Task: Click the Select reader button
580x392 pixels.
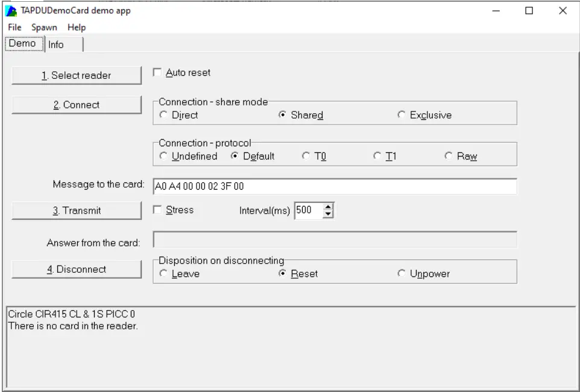Action: 77,75
